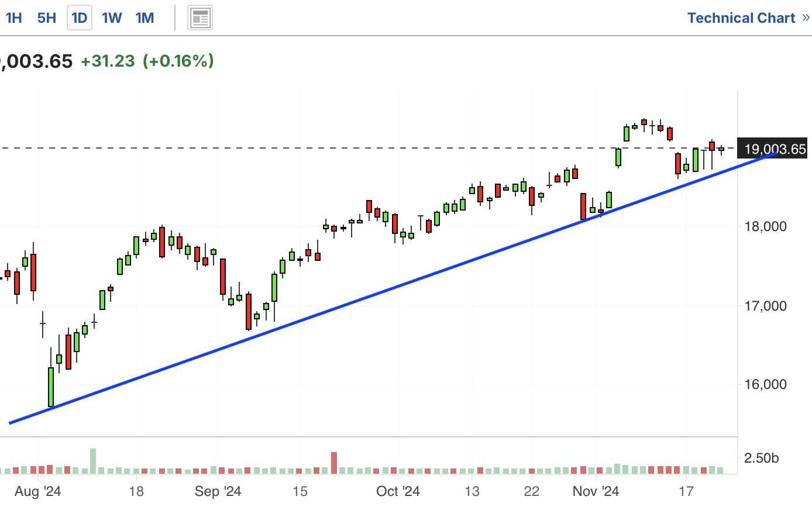Click the Oct '24 date label
812x510 pixels.
tap(398, 491)
